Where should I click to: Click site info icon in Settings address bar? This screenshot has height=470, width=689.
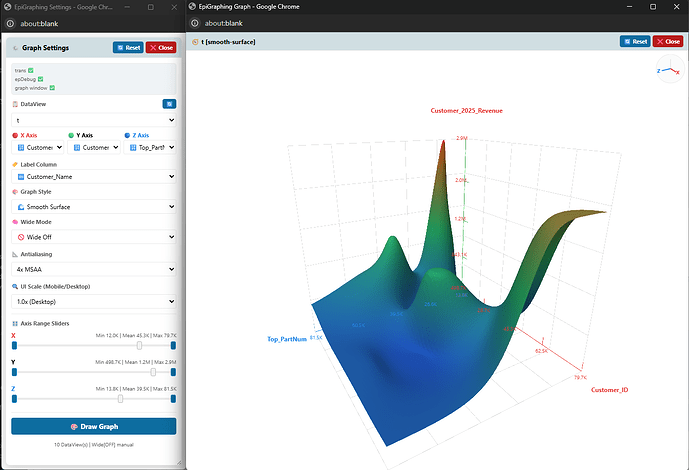(x=10, y=24)
